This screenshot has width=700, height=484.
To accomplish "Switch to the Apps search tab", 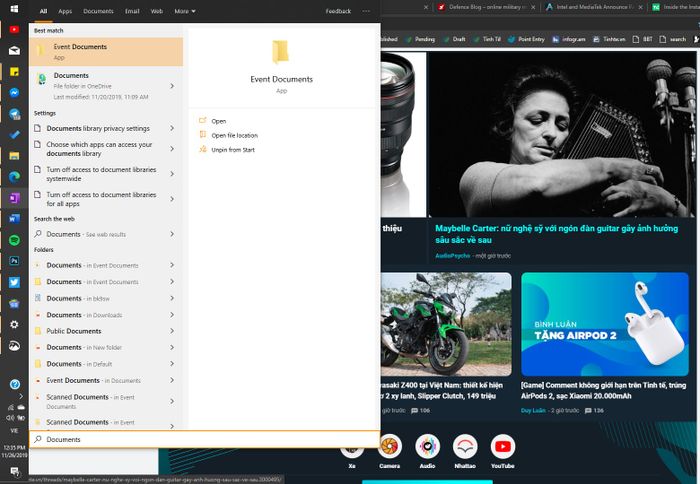I will tap(65, 11).
